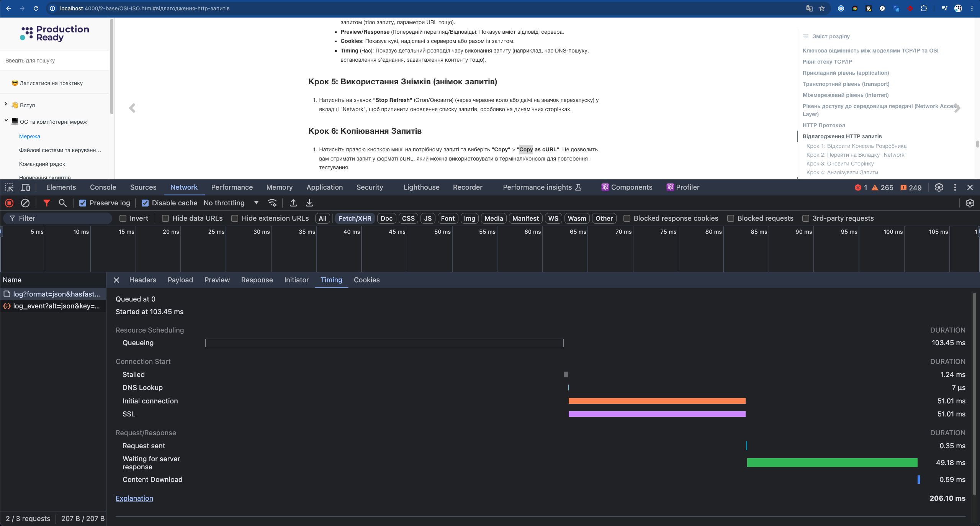Enable Hide data URLs checkbox
Viewport: 980px width, 526px height.
pos(165,218)
